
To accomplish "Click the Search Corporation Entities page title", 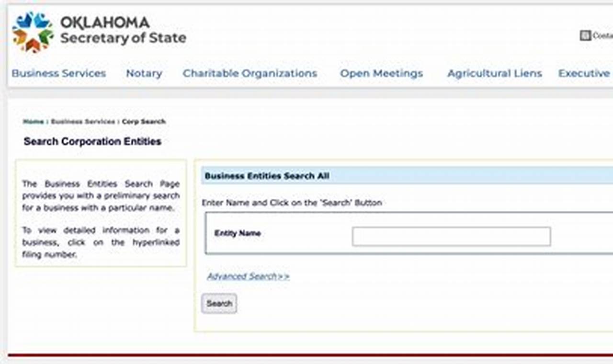I will pyautogui.click(x=92, y=141).
